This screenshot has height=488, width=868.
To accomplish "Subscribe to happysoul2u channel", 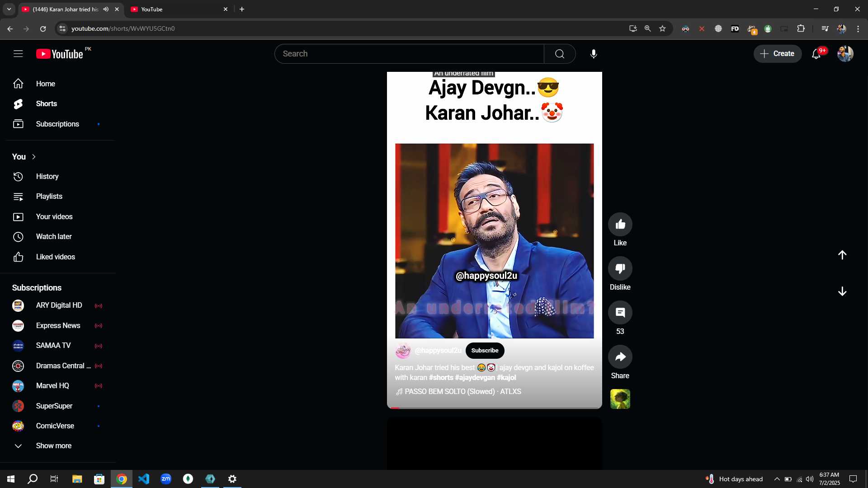I will pos(485,351).
